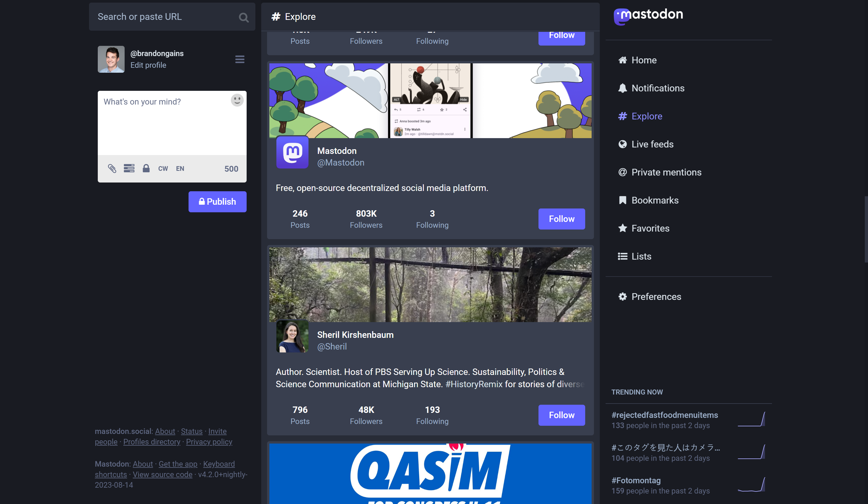Open Live feeds section
This screenshot has width=868, height=504.
[x=652, y=144]
